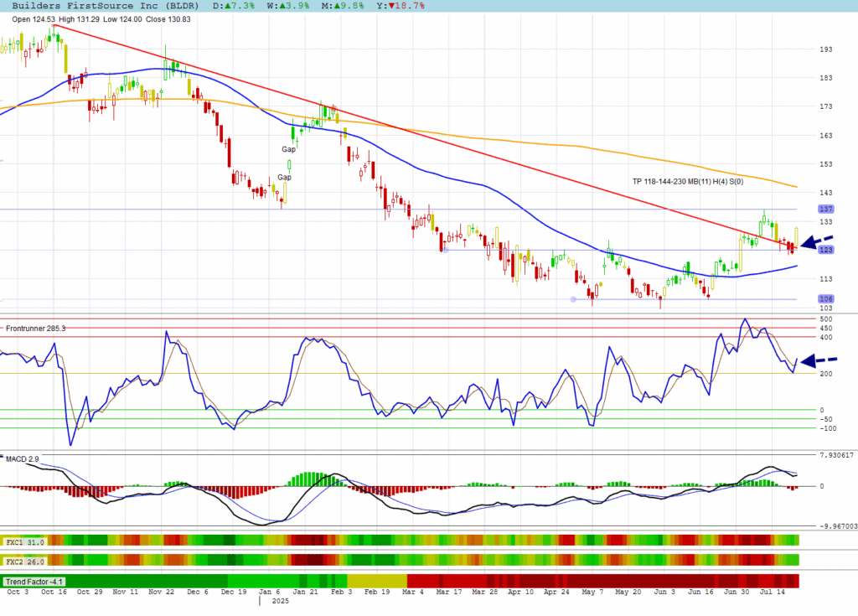Click the High 131.29 readout
858x616 pixels.
pos(80,19)
